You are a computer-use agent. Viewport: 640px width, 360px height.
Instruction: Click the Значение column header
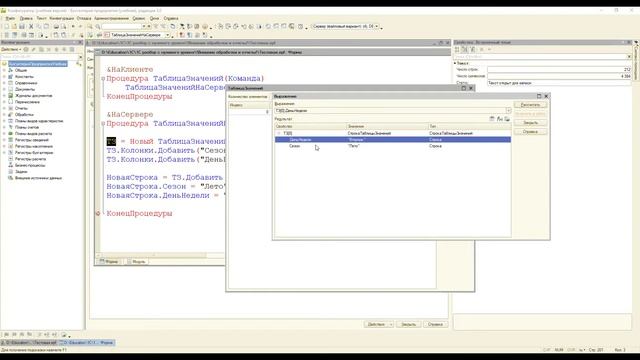pyautogui.click(x=387, y=127)
